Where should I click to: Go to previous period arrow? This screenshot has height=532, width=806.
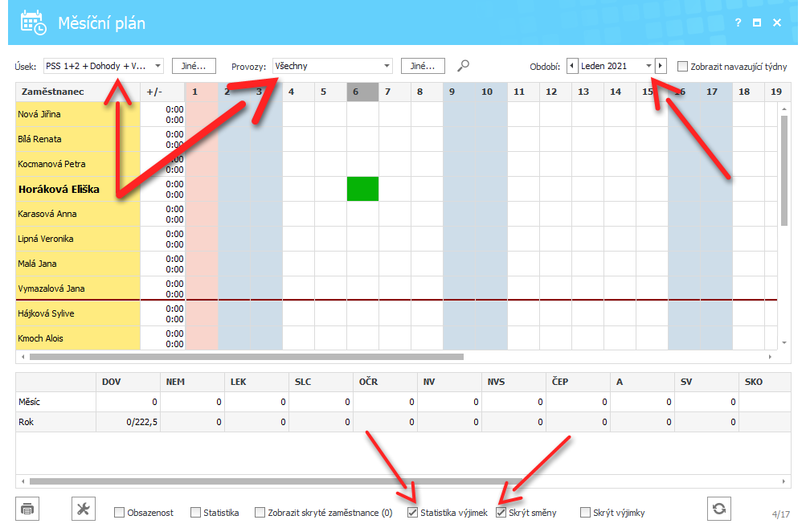coord(572,66)
